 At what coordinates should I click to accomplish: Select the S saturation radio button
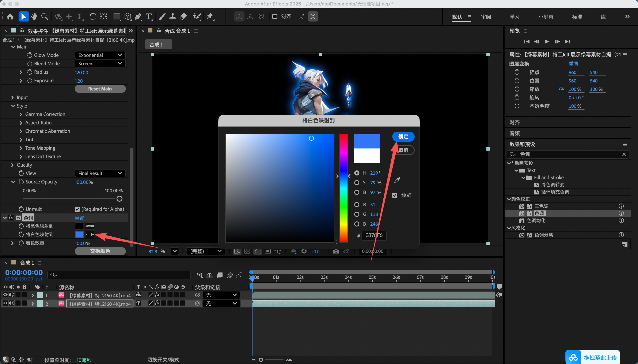(357, 183)
